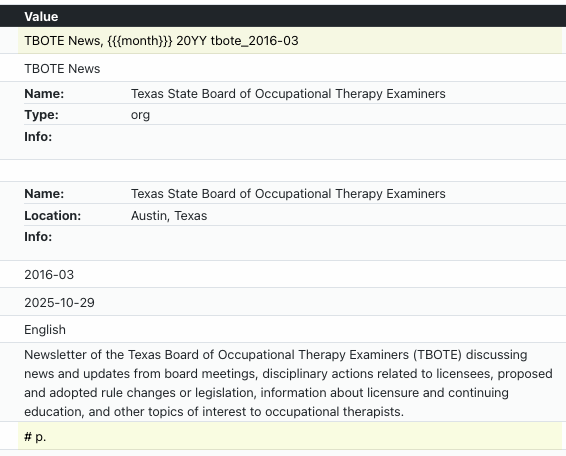The image size is (566, 456).
Task: Click the Value column header
Action: pyautogui.click(x=41, y=17)
